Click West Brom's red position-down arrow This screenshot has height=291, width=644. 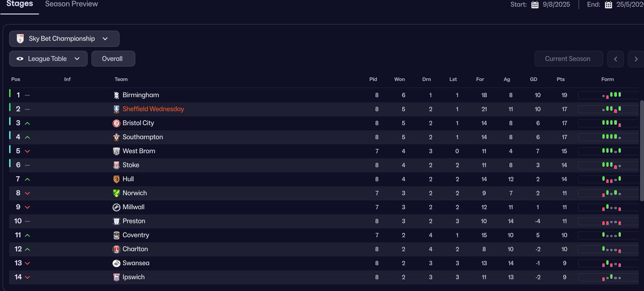27,151
